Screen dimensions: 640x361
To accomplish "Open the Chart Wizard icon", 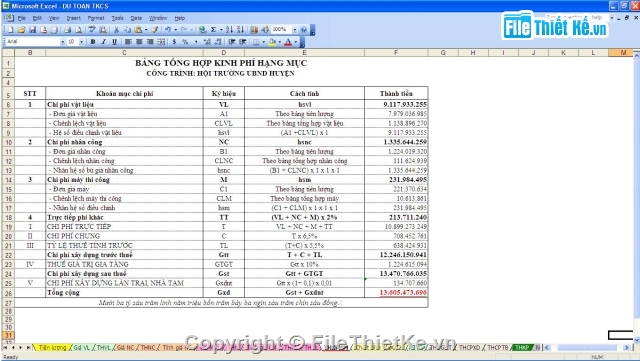I will tap(254, 30).
